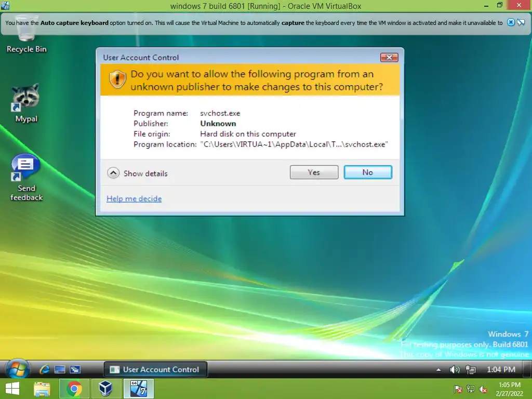Select User Account Control taskbar button

(x=155, y=369)
